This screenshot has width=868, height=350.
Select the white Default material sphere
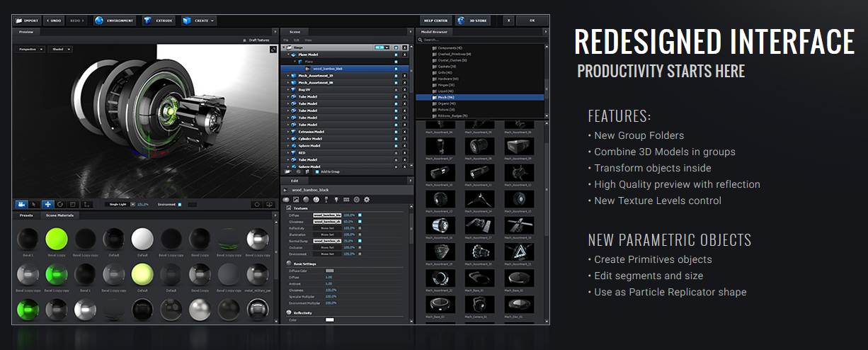(x=143, y=239)
